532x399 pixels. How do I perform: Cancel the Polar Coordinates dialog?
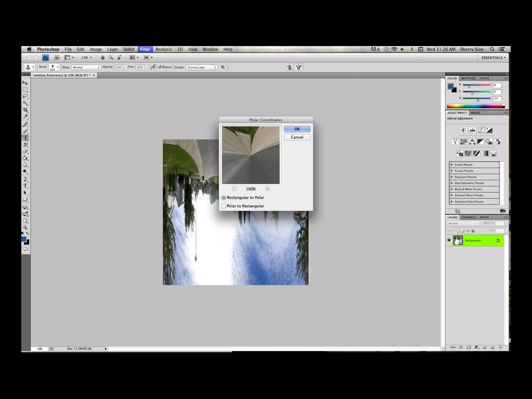click(x=297, y=137)
